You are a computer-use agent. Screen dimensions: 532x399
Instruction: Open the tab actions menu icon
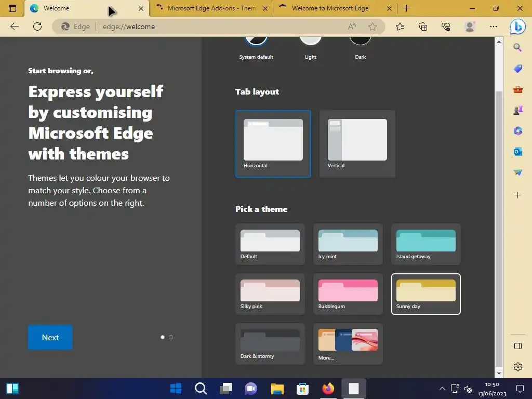[x=12, y=8]
